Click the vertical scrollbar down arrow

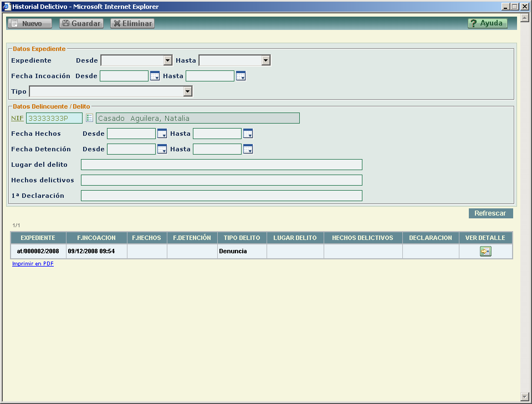(x=525, y=396)
